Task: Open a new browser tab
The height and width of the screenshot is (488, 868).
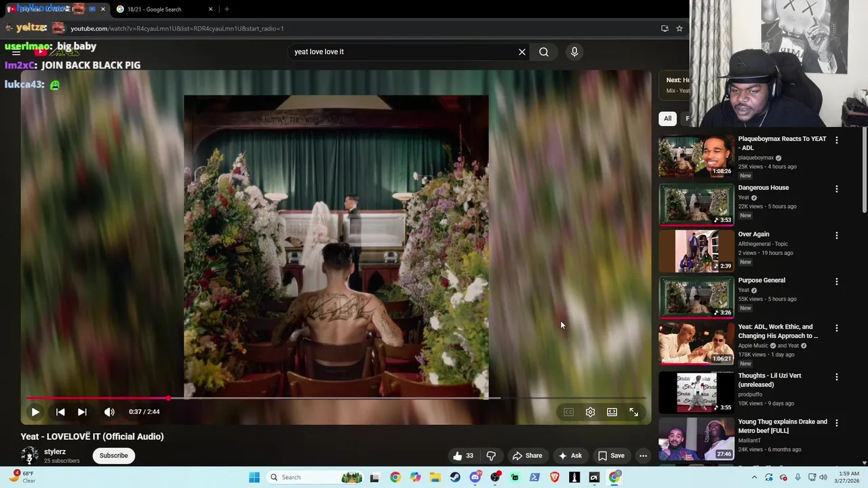Action: coord(226,9)
